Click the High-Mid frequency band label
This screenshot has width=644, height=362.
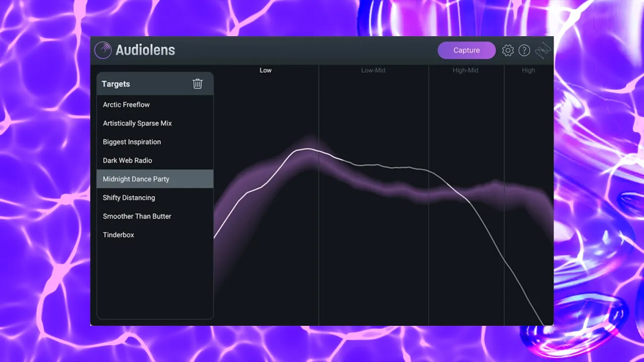[465, 70]
